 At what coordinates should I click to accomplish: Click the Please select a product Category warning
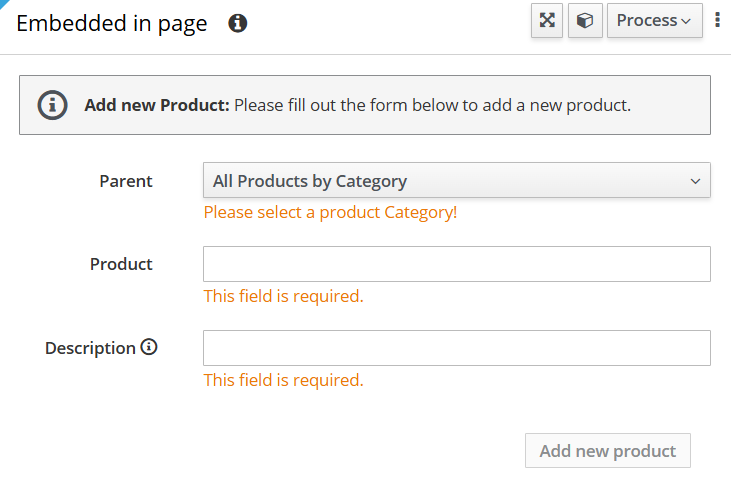tap(330, 212)
